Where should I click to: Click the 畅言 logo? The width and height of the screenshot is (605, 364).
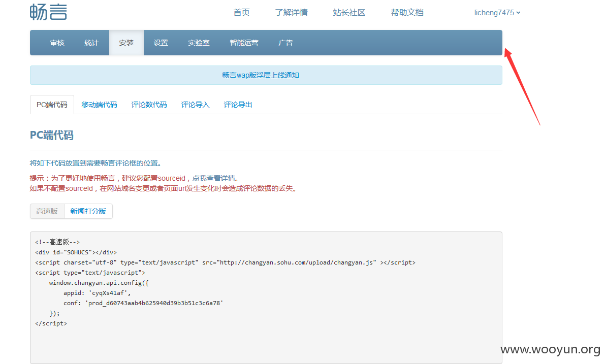pos(48,12)
